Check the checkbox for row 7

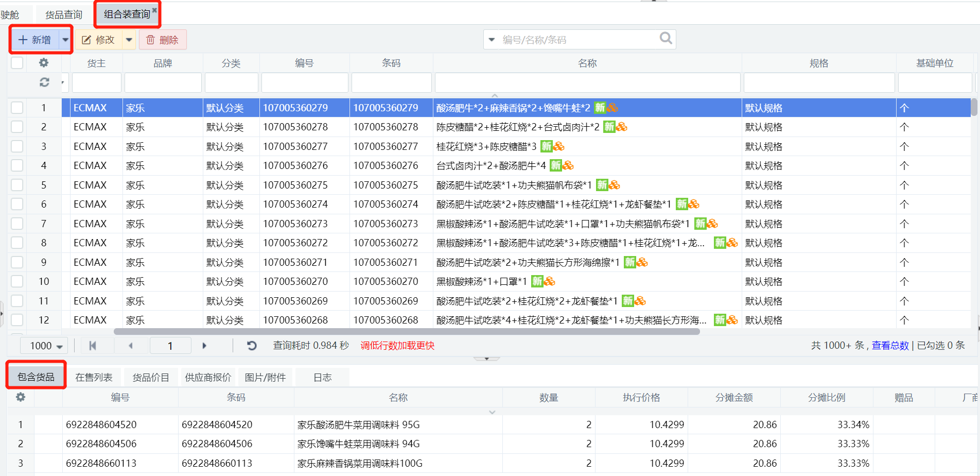point(17,224)
